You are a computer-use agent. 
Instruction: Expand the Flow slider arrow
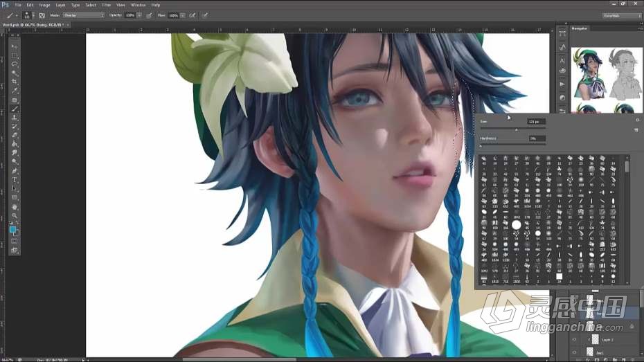[x=183, y=15]
